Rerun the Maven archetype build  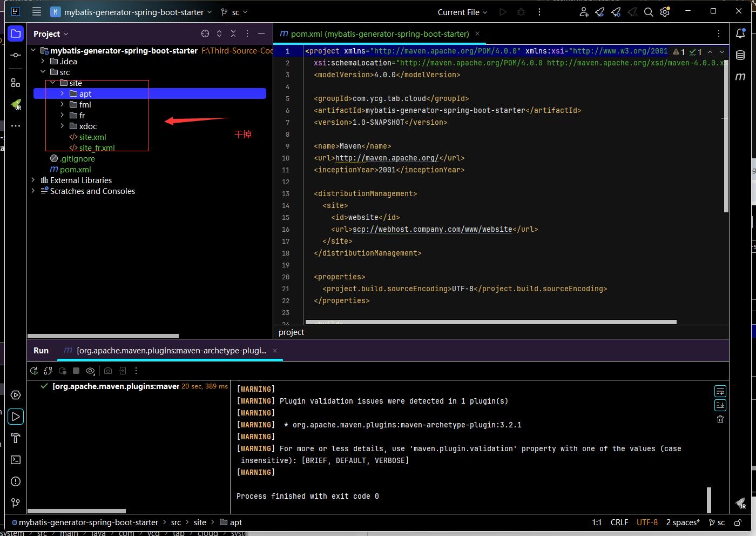click(x=34, y=371)
